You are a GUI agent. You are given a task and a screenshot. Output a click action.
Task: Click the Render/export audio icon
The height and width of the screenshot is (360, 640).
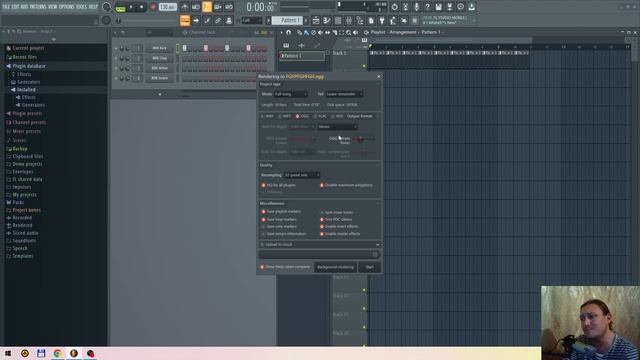tap(449, 7)
